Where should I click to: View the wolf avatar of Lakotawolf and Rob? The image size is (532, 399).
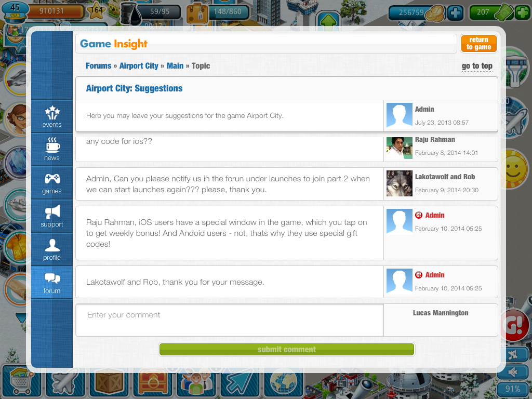pos(400,183)
